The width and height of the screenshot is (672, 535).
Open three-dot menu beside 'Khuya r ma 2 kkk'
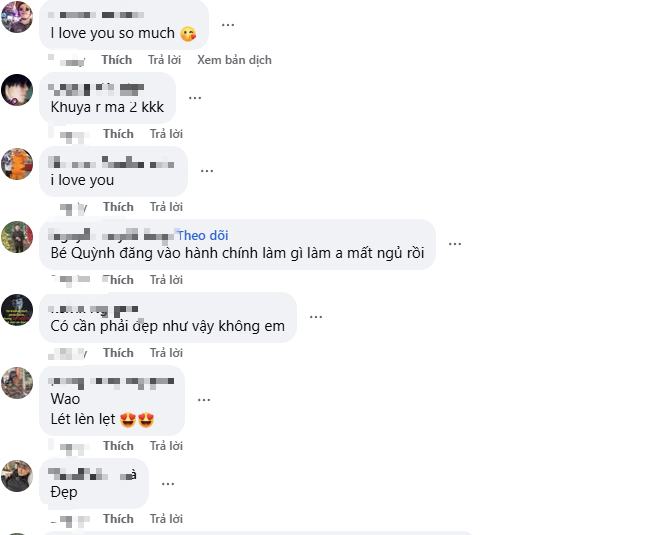(x=195, y=97)
